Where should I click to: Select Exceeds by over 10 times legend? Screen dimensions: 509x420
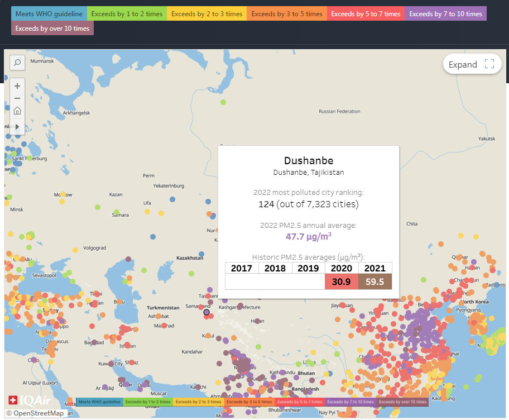[52, 28]
